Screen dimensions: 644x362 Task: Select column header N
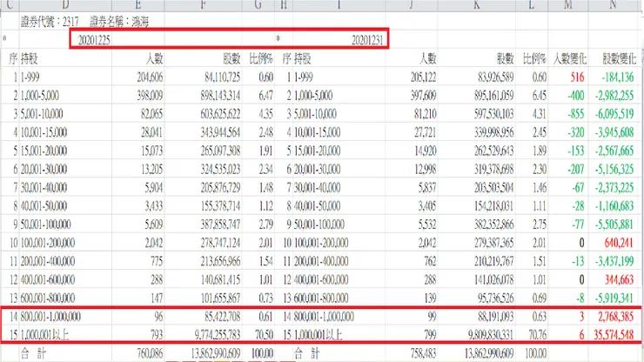click(613, 5)
